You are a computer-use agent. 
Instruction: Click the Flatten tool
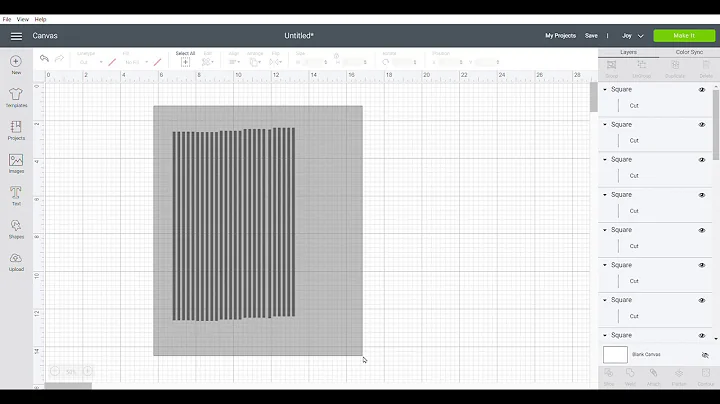[x=679, y=373]
